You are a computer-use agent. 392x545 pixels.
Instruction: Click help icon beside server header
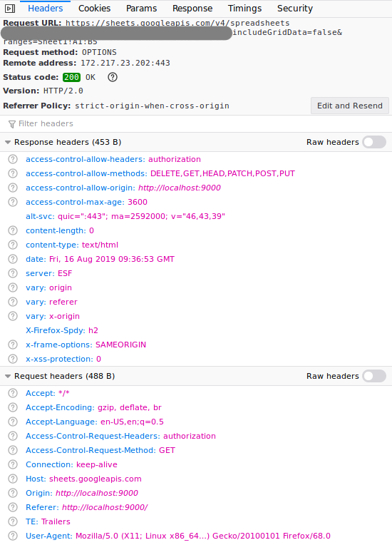click(x=13, y=273)
